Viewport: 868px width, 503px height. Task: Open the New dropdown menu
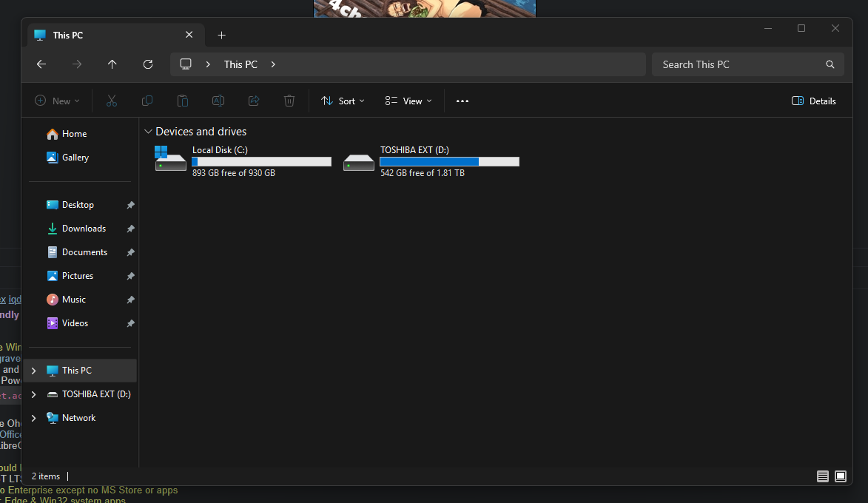pos(57,101)
